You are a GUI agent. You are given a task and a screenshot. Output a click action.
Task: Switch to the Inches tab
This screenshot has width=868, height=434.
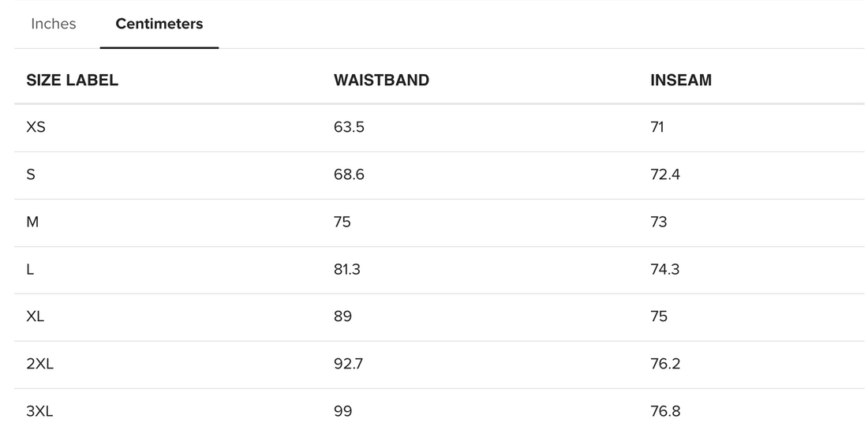coord(54,24)
